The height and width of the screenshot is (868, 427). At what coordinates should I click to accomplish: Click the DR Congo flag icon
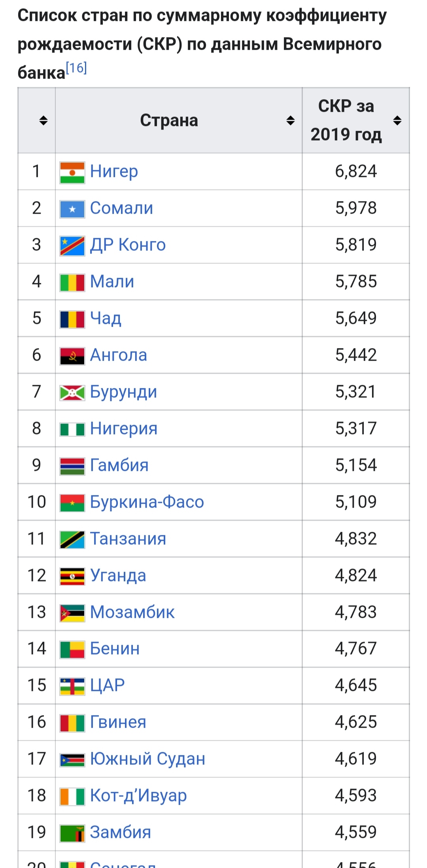[72, 246]
